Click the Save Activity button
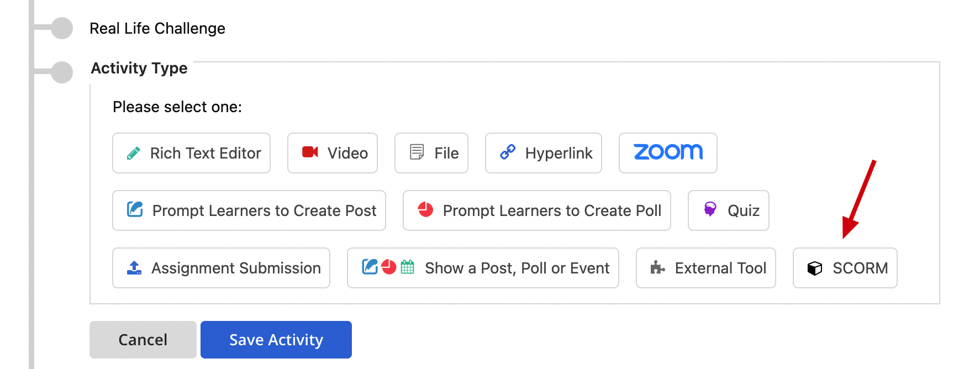980x369 pixels. click(x=276, y=340)
